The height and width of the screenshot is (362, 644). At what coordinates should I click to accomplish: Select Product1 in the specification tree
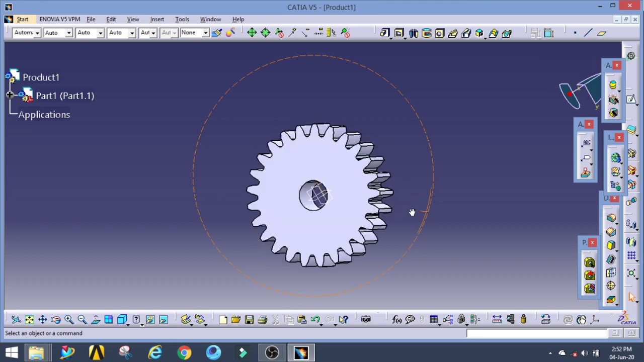click(x=41, y=77)
